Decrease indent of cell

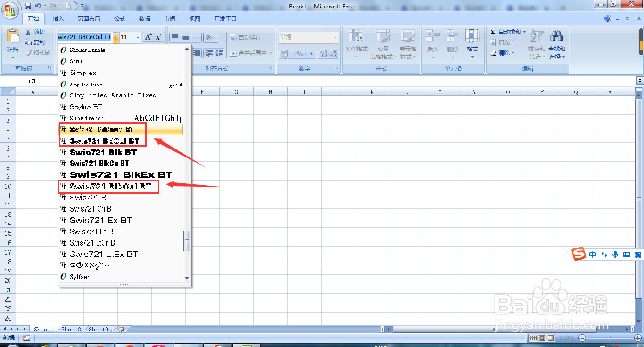[x=208, y=53]
